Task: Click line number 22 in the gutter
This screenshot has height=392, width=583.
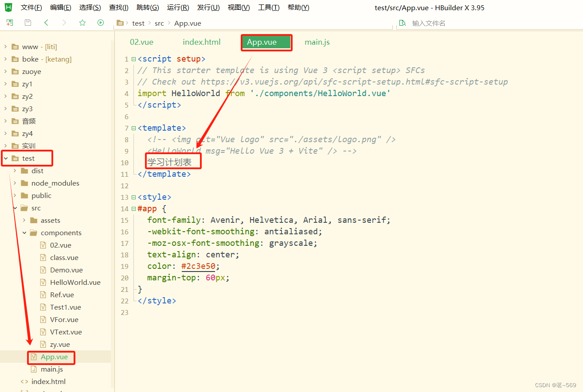Action: (x=124, y=301)
